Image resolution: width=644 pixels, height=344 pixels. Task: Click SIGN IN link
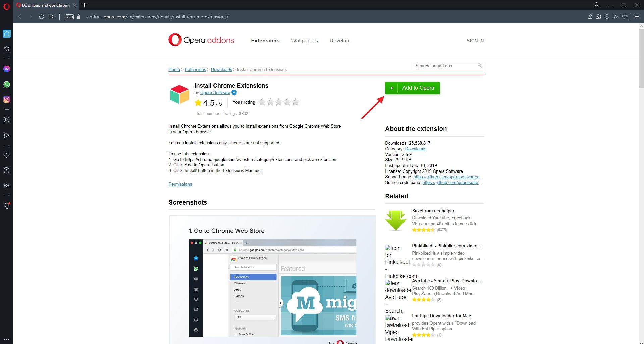(475, 41)
